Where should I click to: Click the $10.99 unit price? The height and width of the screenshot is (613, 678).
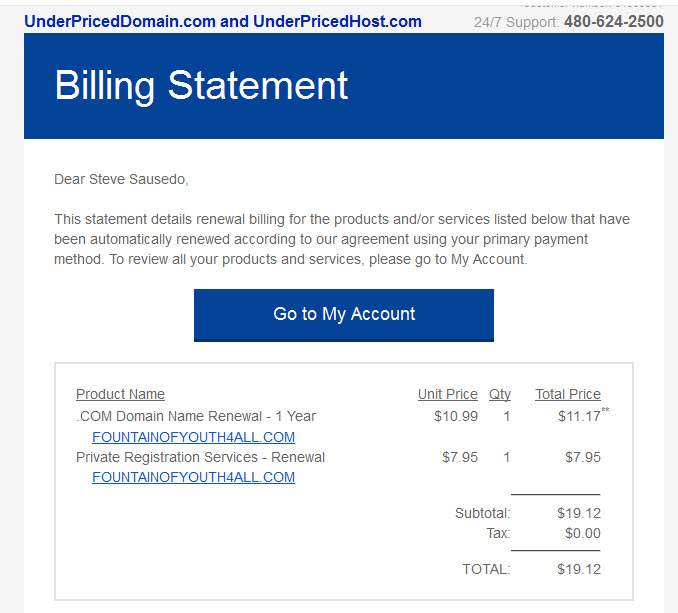coord(456,416)
